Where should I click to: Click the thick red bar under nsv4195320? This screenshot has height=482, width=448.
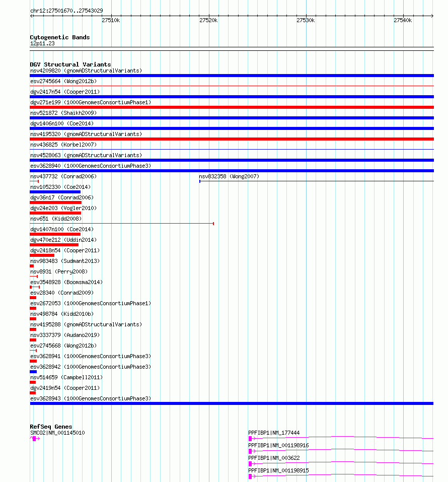click(x=232, y=139)
